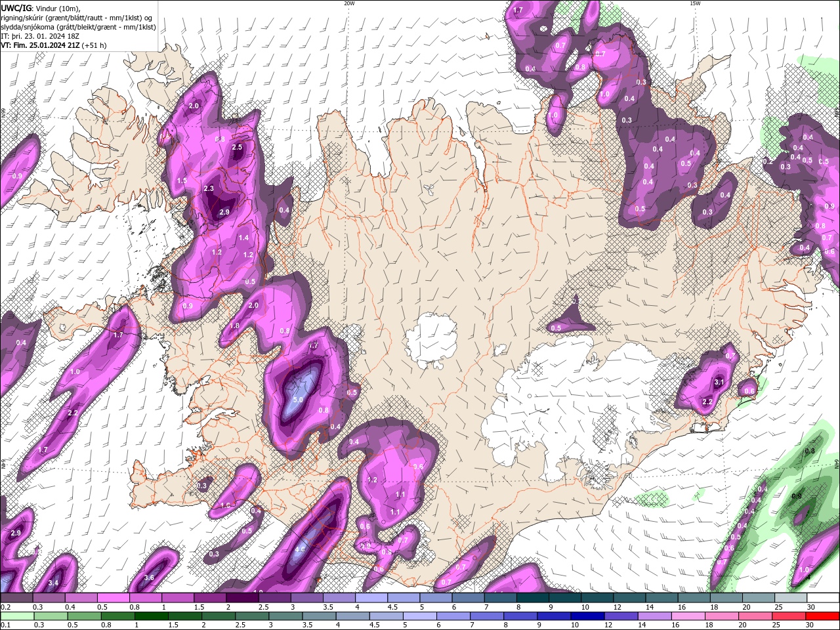Image resolution: width=840 pixels, height=630 pixels.
Task: Click the "1.8" value on the map
Action: point(234,325)
